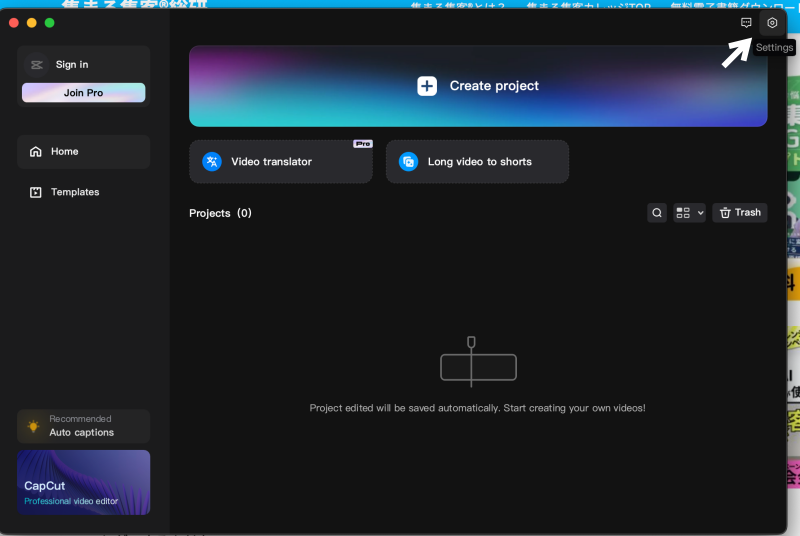800x536 pixels.
Task: Click the Pro badge on Video translator
Action: tap(362, 144)
